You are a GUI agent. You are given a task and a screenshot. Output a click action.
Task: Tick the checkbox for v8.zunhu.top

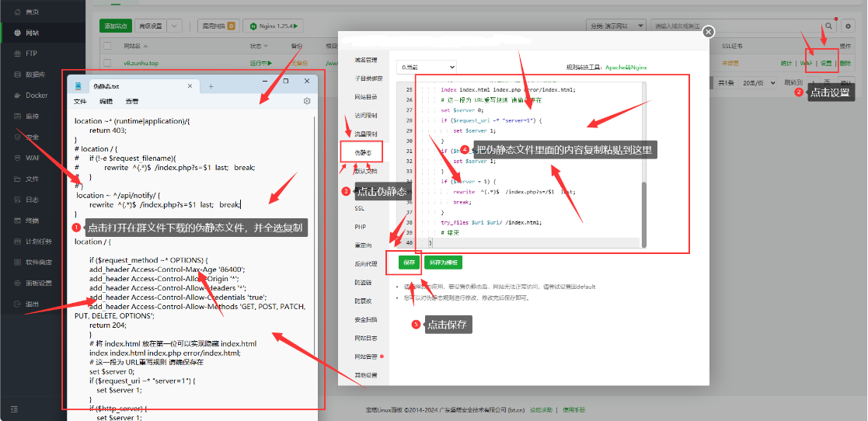tap(107, 62)
